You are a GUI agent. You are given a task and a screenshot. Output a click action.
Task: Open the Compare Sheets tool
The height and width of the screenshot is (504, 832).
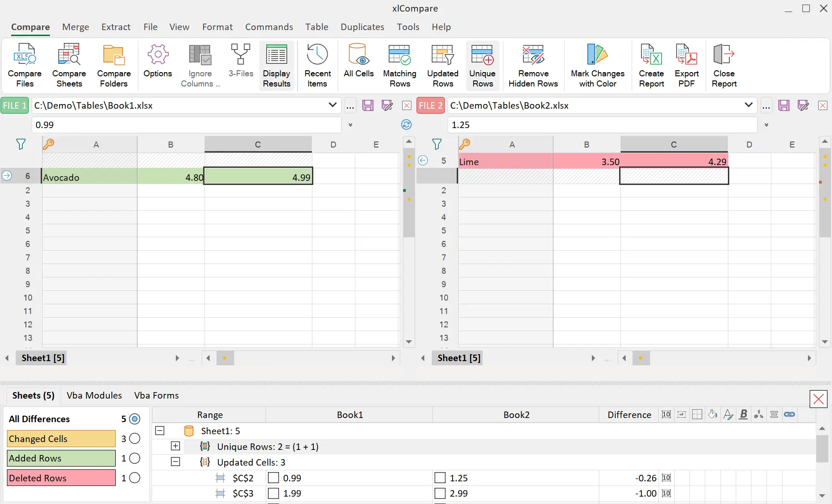(69, 66)
